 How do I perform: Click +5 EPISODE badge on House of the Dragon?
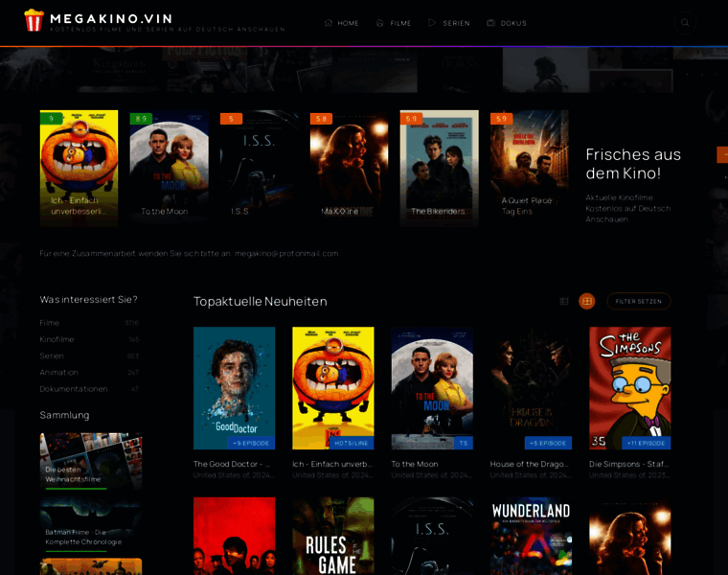pyautogui.click(x=548, y=443)
